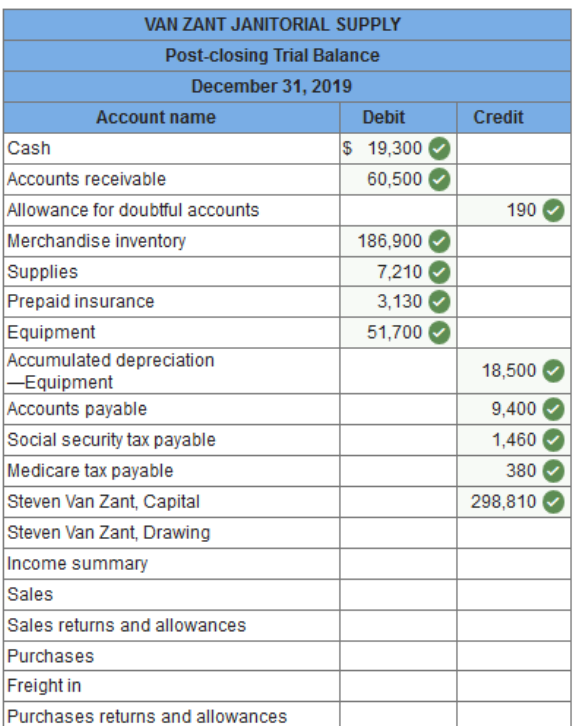Click the checkmark next to Merchandise inventory 186,900
The image size is (574, 726).
pyautogui.click(x=439, y=242)
